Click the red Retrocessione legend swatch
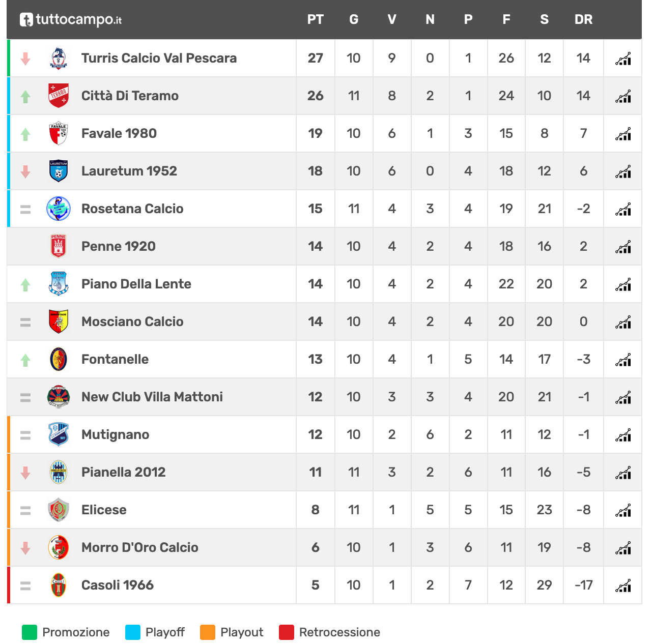This screenshot has width=653, height=644. (x=287, y=632)
